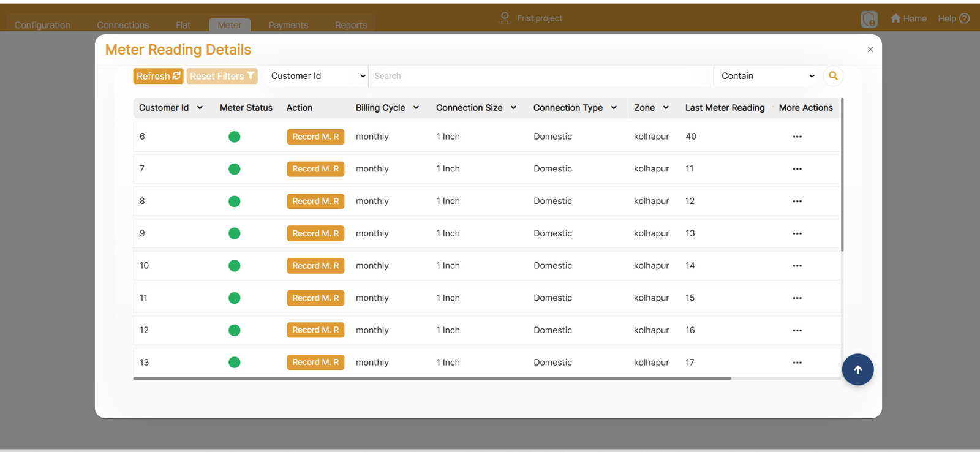The height and width of the screenshot is (452, 980).
Task: Click the green meter status dot for customer 7
Action: coord(234,169)
